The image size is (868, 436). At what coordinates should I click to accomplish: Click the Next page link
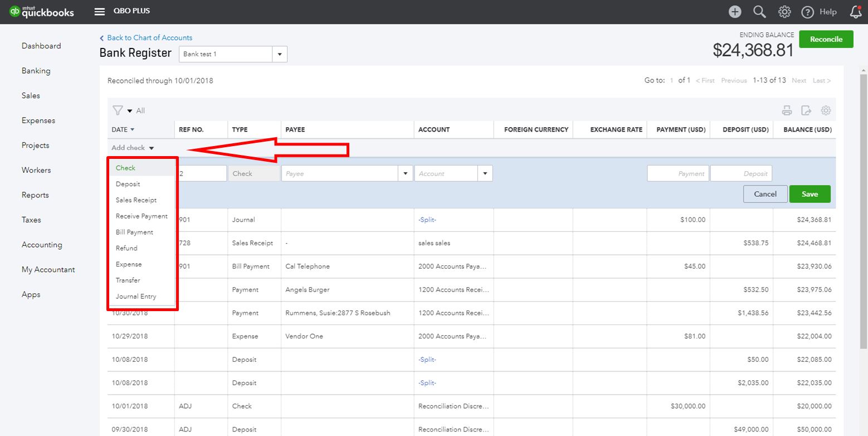pos(799,80)
